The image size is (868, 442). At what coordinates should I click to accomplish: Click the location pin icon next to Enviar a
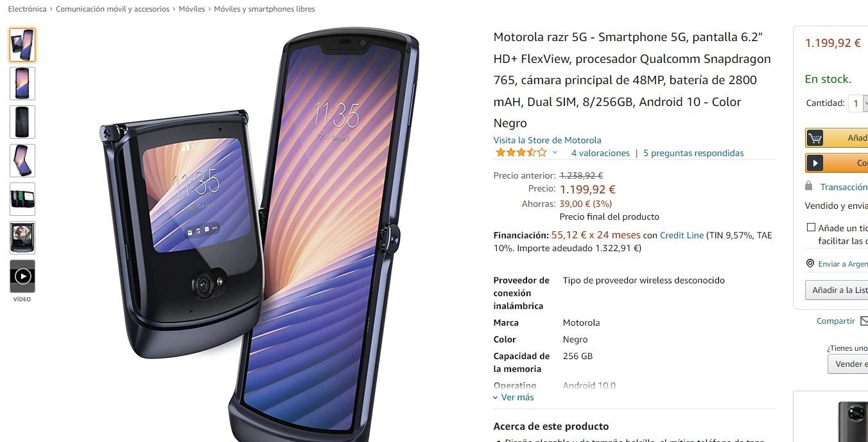810,264
